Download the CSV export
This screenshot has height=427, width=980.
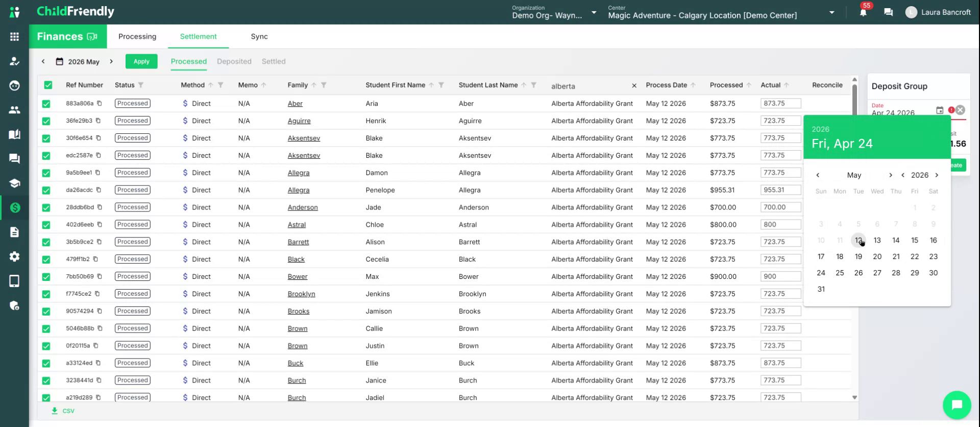pyautogui.click(x=63, y=411)
